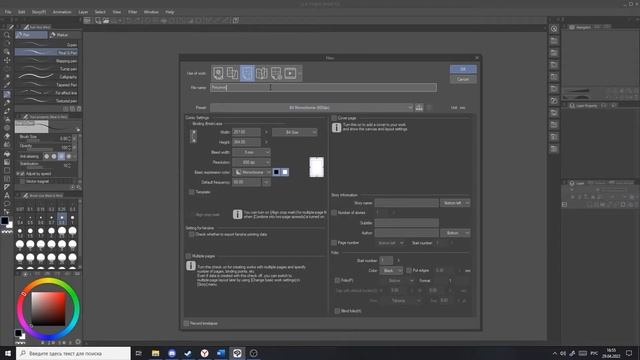Screen dimensions: 640x360
Task: Open the Bleed width dropdown
Action: click(251, 152)
